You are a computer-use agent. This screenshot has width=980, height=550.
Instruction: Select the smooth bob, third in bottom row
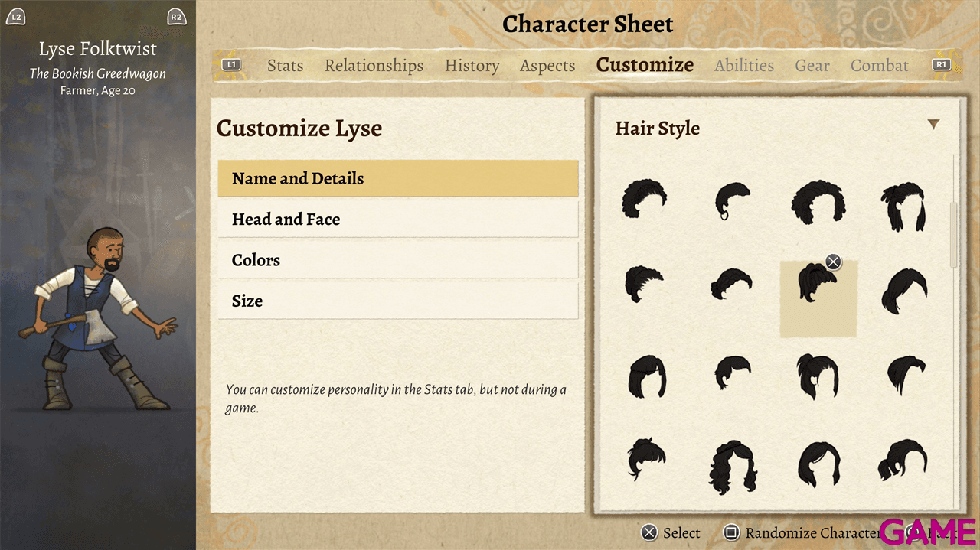[818, 464]
